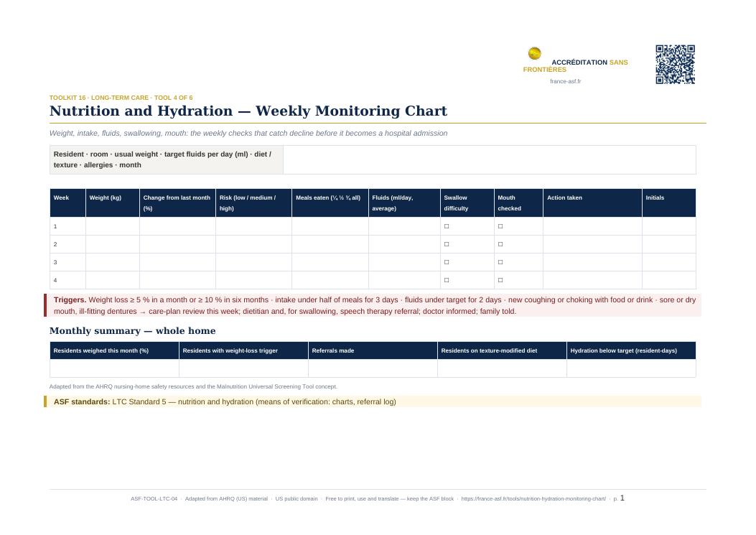Click the 'Initials' column header
The image size is (756, 535).
[x=668, y=203]
